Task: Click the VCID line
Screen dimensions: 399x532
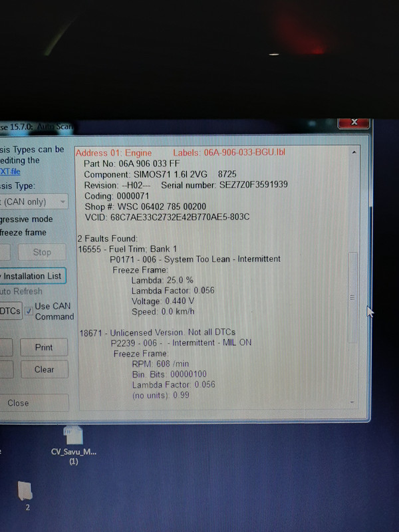Action: tap(168, 217)
